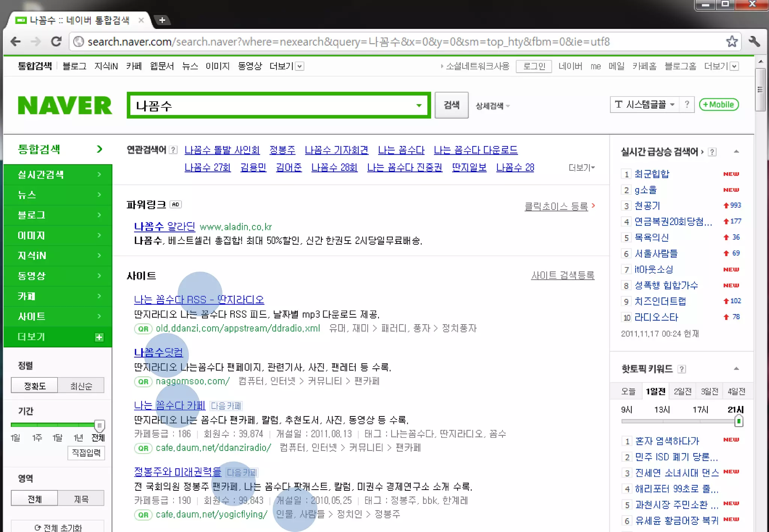Click the +Mobile badge icon
769x532 pixels.
click(719, 105)
